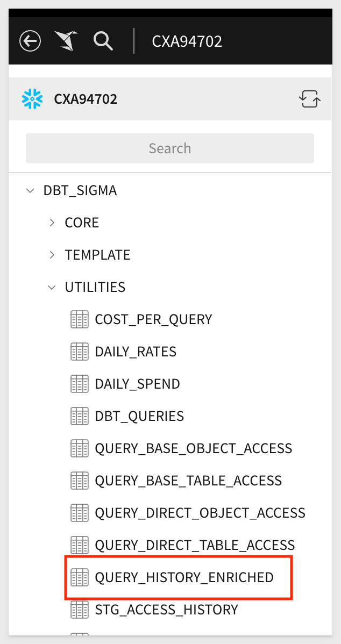Select the QUERY_BASE_OBJECT_ACCESS table
341x644 pixels.
coord(194,448)
